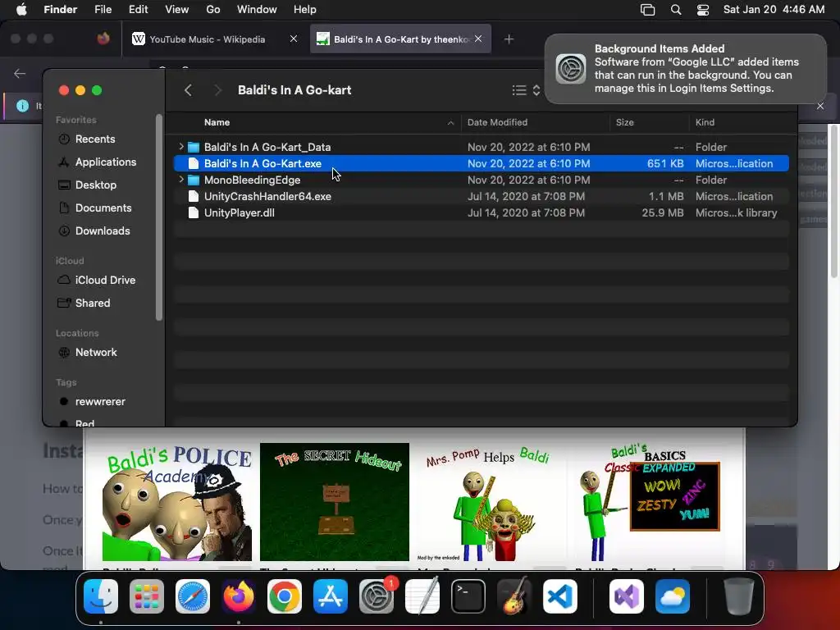
Task: Launch Safari from the dock
Action: (193, 596)
